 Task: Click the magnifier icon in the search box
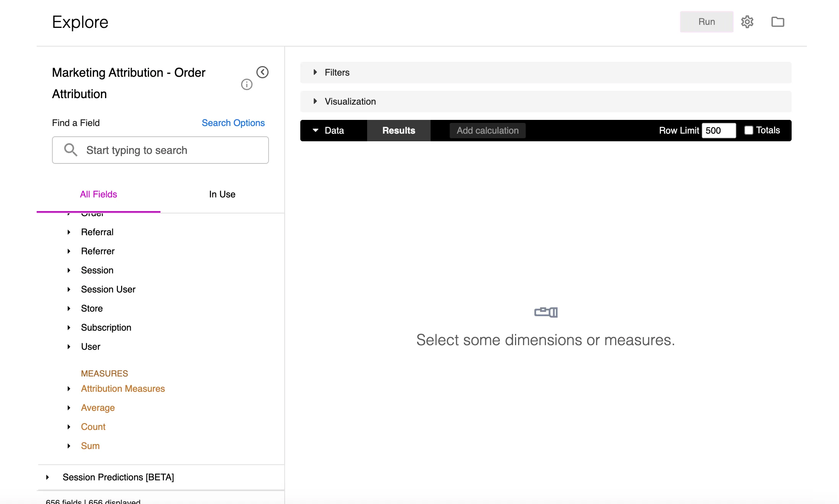point(71,150)
